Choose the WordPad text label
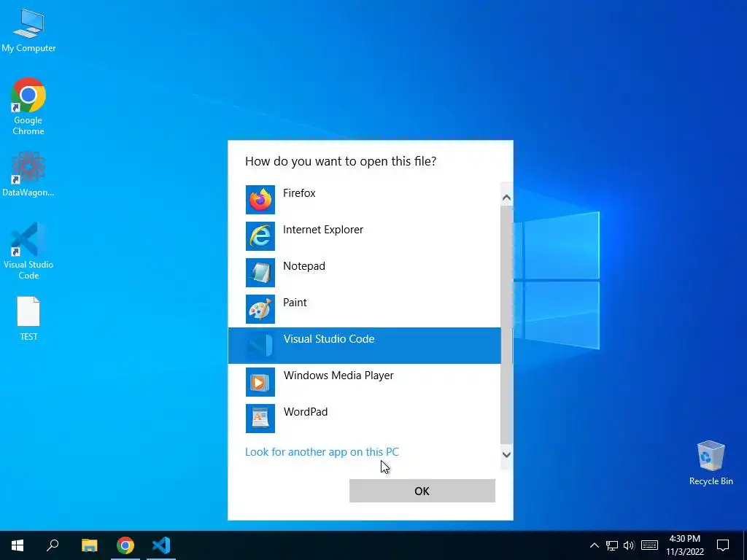Screen dimensions: 747x560 [x=306, y=412]
